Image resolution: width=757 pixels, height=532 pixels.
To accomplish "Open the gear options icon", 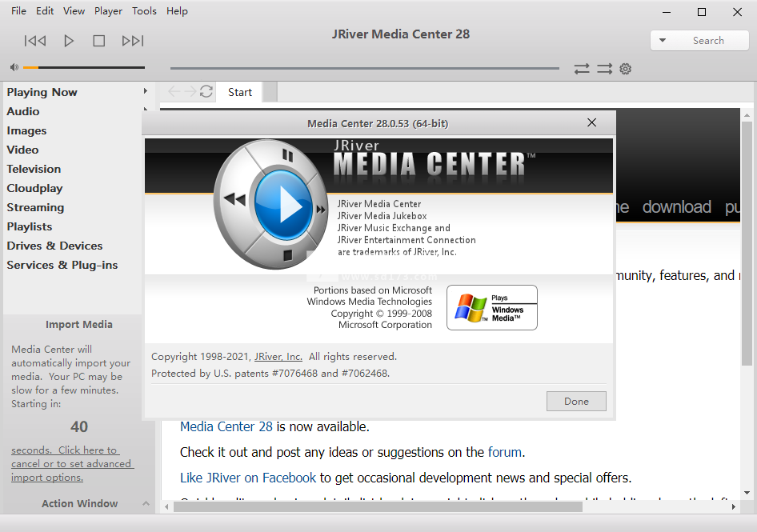I will [x=626, y=69].
